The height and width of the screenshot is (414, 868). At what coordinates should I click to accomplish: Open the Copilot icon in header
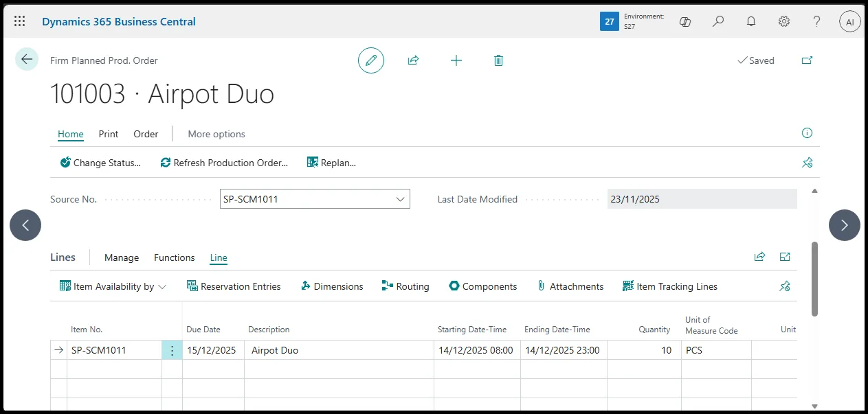click(x=685, y=21)
